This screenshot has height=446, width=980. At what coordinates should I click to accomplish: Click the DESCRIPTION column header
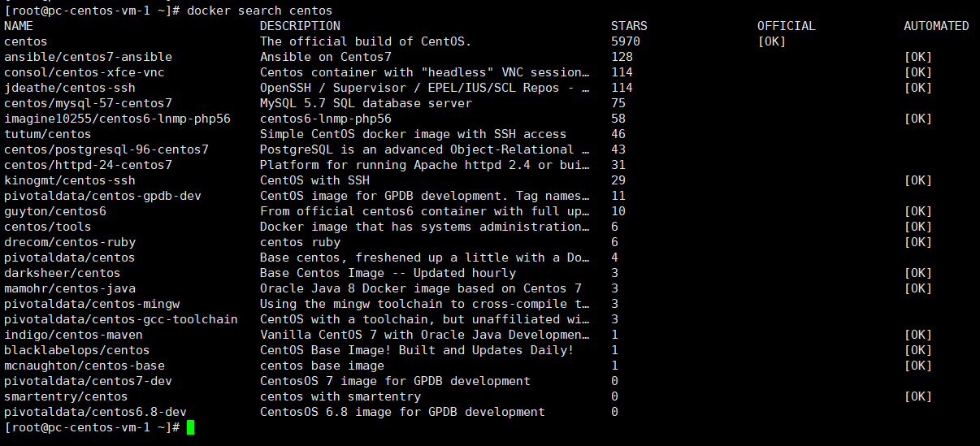(x=300, y=26)
